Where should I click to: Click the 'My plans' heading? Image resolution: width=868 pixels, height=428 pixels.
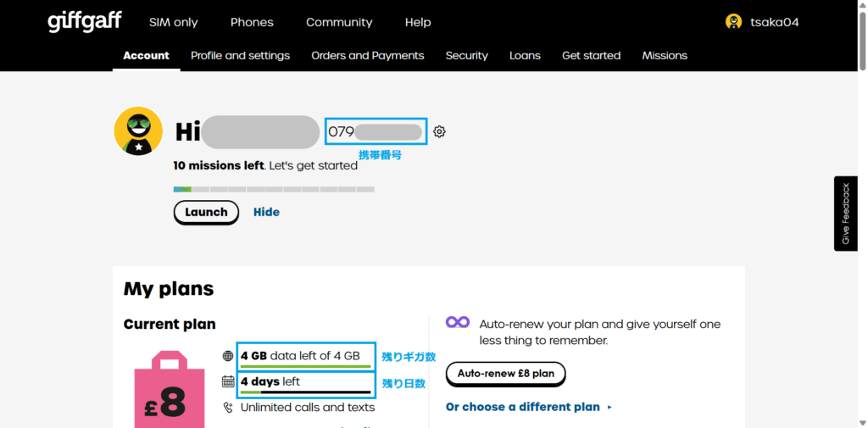[x=169, y=288]
